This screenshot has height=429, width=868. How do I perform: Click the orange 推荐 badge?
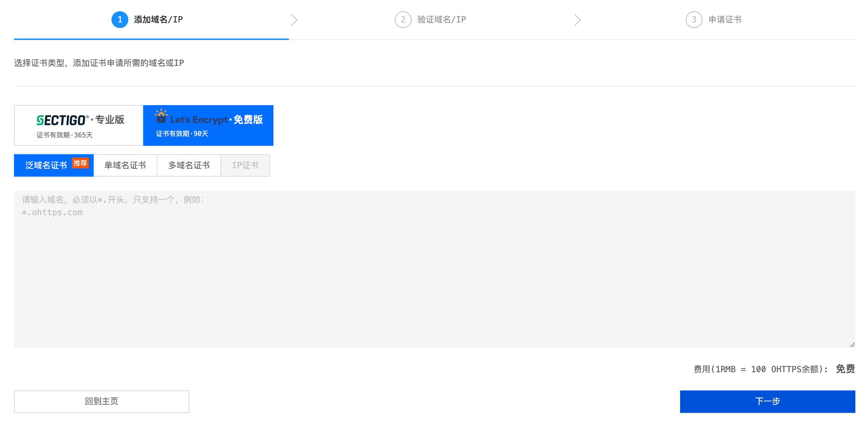80,163
